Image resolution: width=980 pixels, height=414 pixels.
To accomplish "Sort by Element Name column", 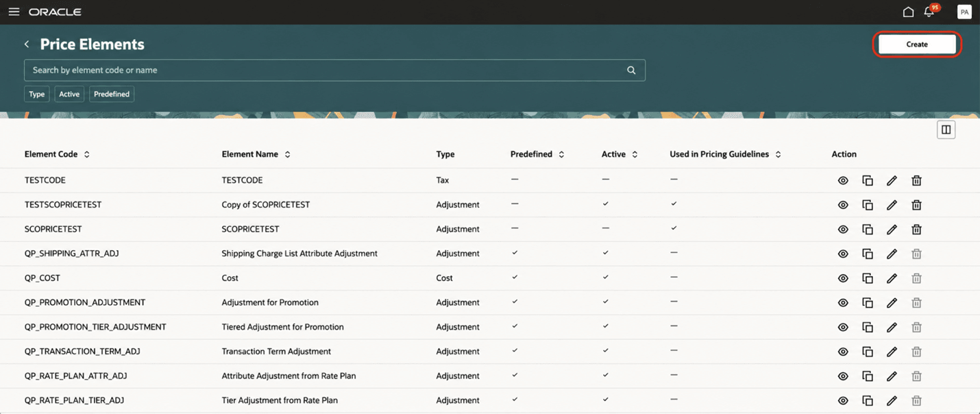I will 288,154.
